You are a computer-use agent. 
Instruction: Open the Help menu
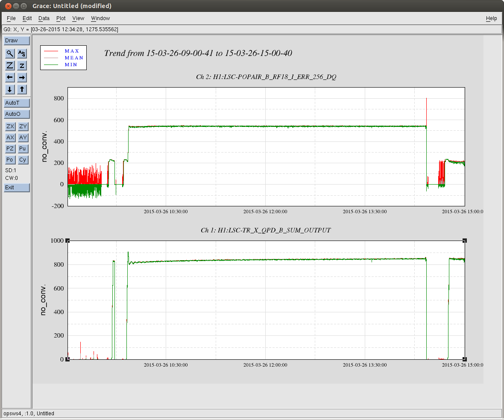pyautogui.click(x=491, y=18)
